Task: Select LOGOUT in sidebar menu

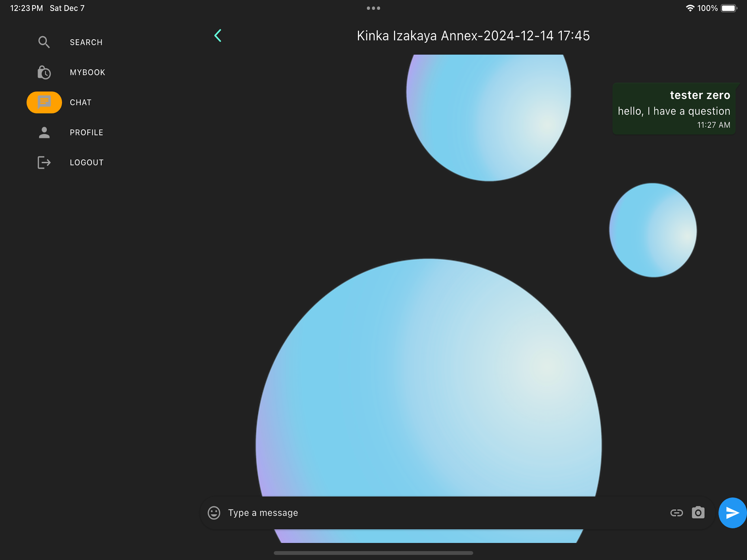Action: pyautogui.click(x=87, y=162)
